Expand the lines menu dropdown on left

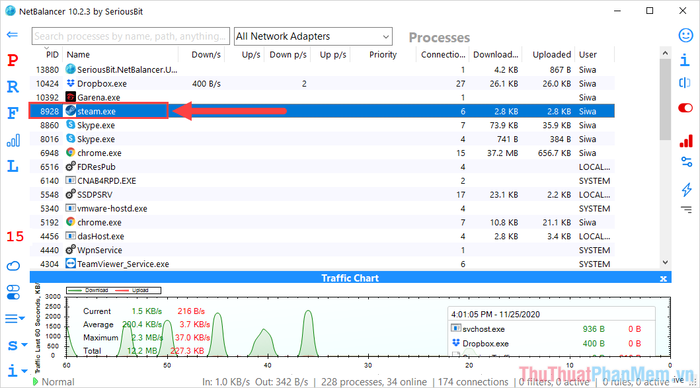(15, 319)
